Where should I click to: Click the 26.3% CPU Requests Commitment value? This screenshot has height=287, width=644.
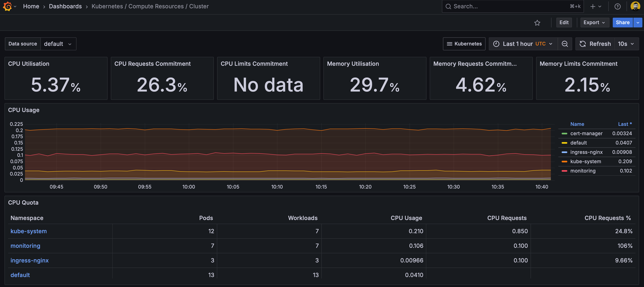pyautogui.click(x=162, y=85)
